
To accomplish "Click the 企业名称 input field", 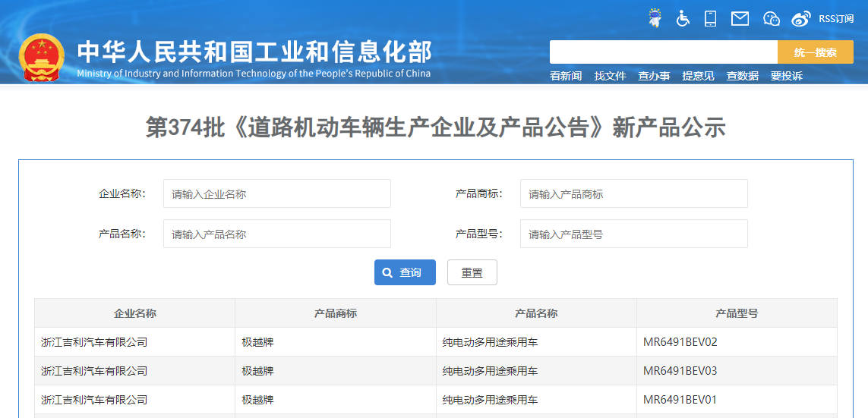I will (276, 193).
